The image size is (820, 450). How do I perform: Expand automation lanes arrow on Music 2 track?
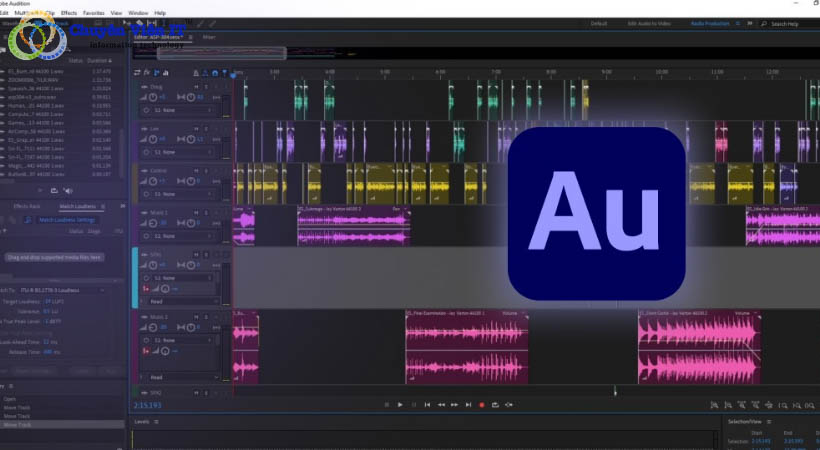point(141,377)
